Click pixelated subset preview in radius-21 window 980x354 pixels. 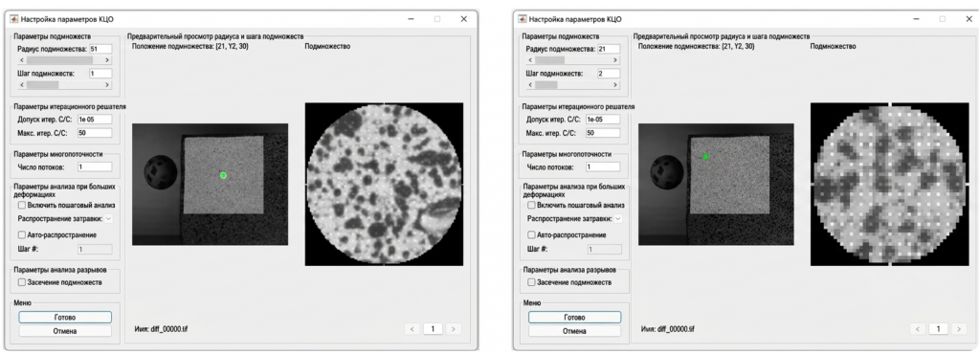point(889,185)
